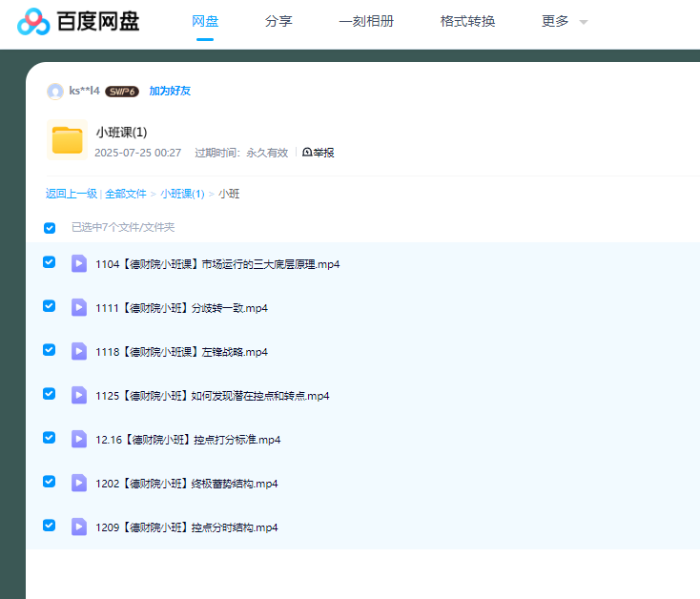Open the 分享 tab

(278, 21)
